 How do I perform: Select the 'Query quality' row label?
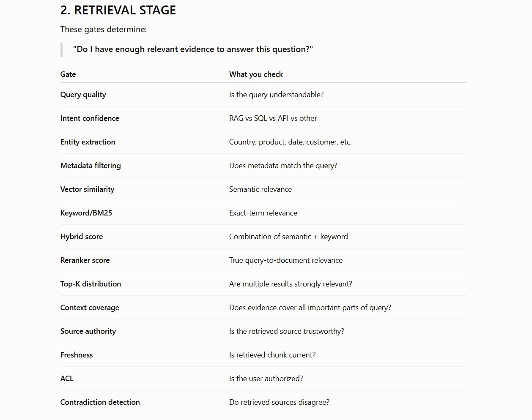83,95
